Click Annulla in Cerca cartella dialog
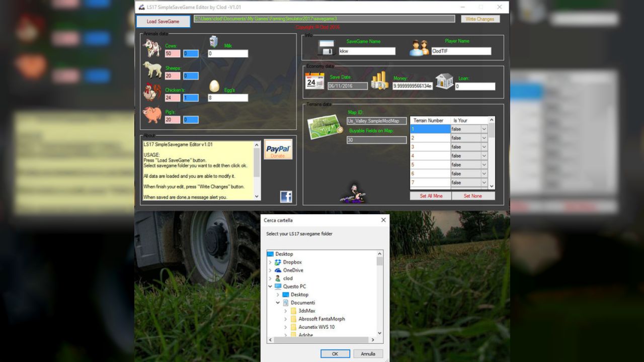The height and width of the screenshot is (362, 644). [x=368, y=354]
